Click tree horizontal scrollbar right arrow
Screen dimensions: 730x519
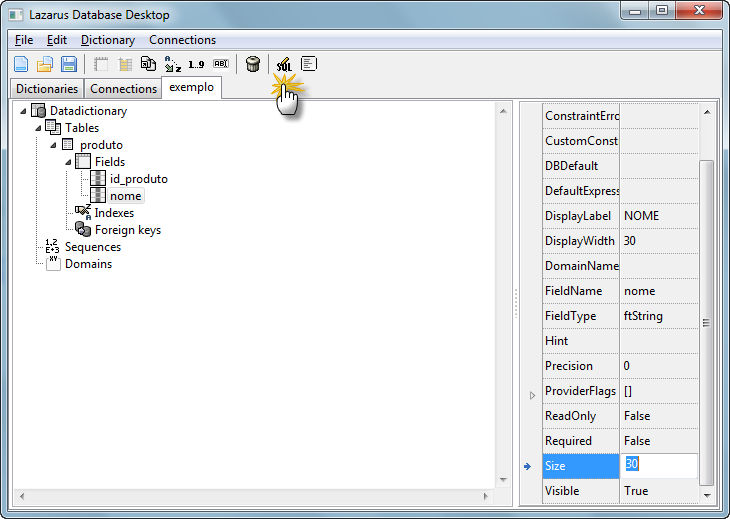point(486,496)
